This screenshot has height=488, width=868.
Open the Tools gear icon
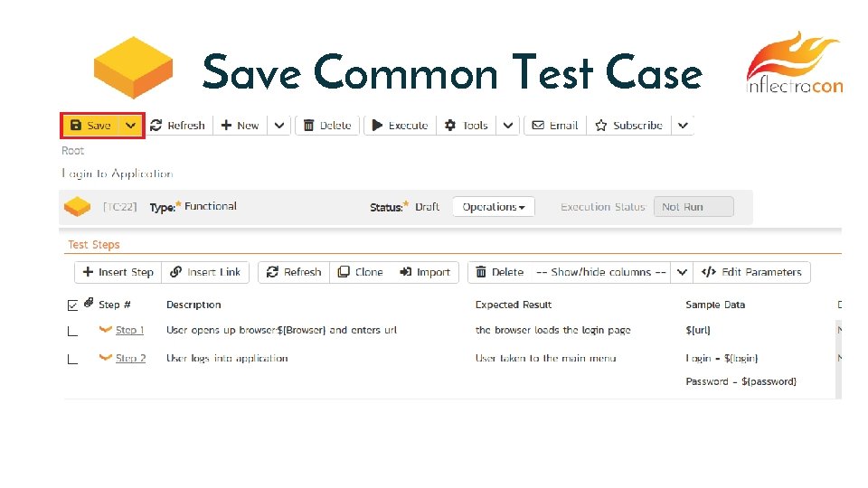pos(450,126)
